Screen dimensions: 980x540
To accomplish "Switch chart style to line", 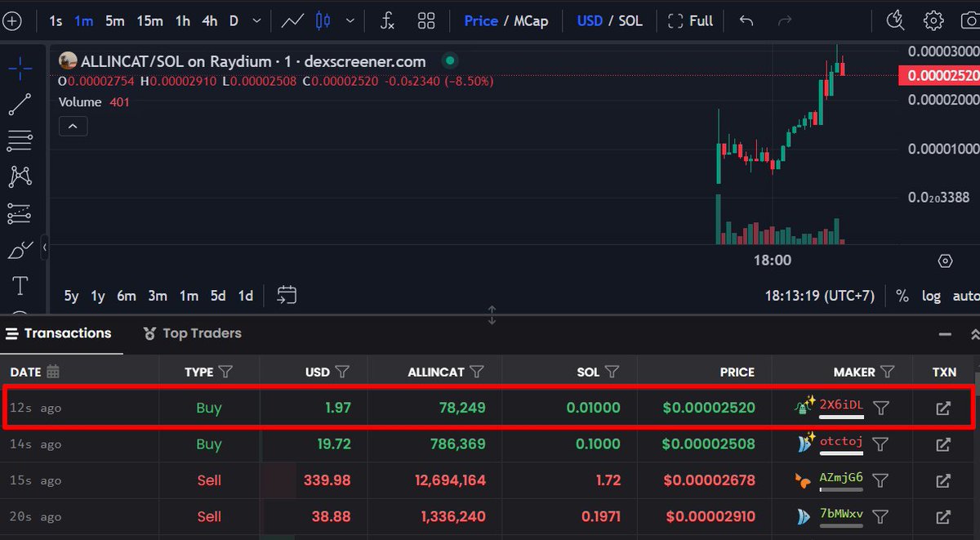I will coord(292,21).
